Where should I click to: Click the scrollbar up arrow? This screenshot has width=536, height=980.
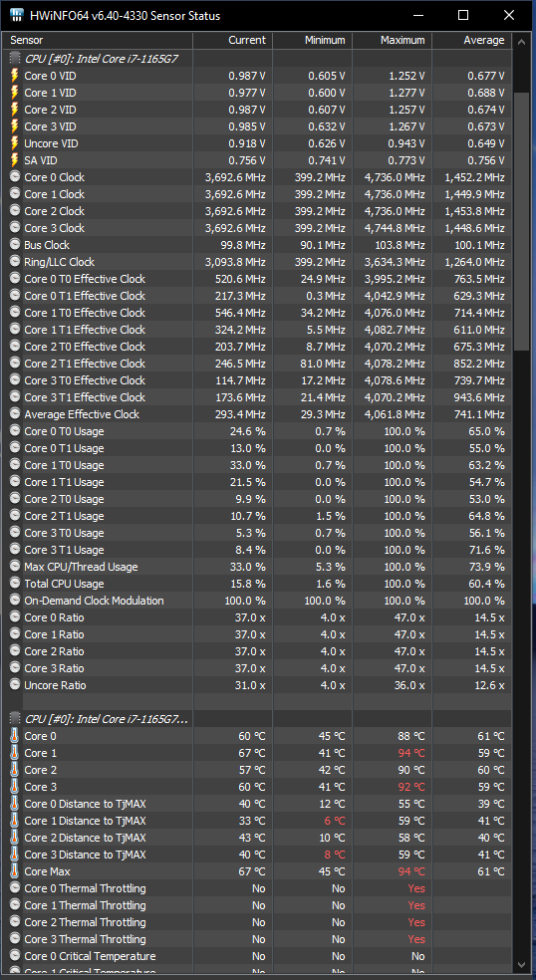click(x=520, y=41)
